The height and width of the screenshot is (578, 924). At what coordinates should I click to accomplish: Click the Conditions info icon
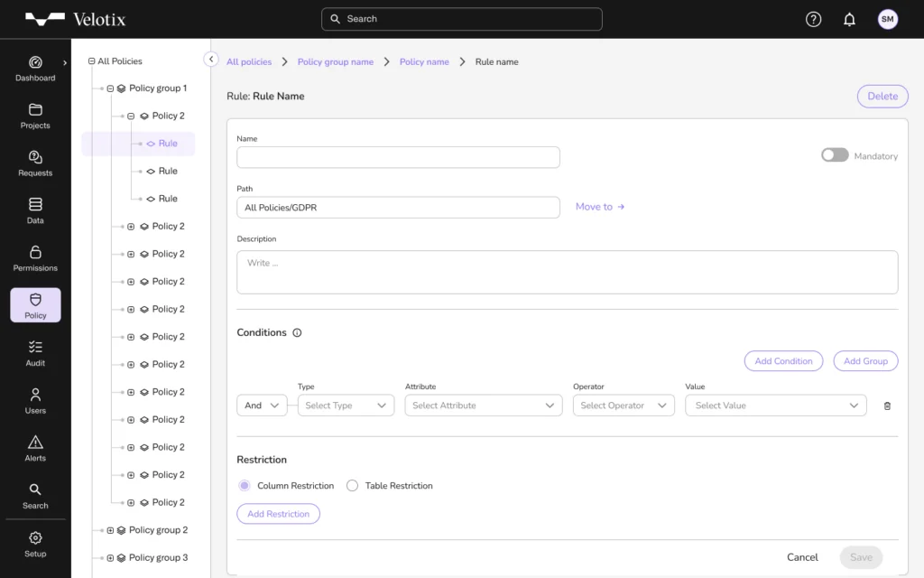[x=297, y=332]
